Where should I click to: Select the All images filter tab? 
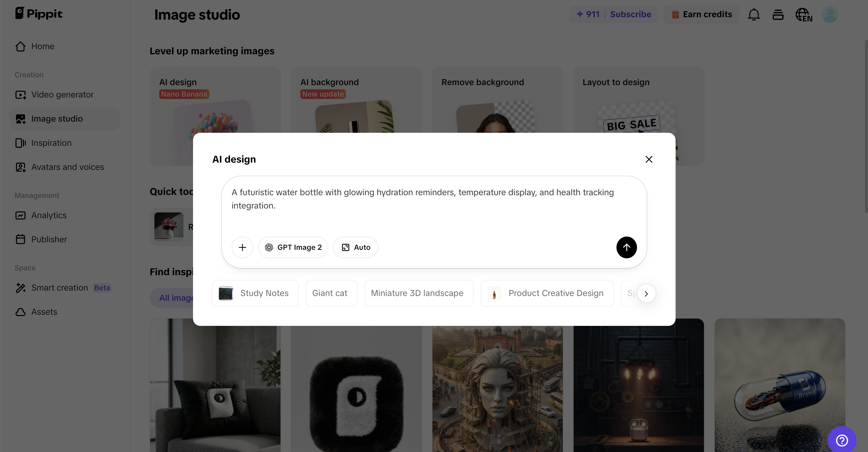pyautogui.click(x=172, y=298)
